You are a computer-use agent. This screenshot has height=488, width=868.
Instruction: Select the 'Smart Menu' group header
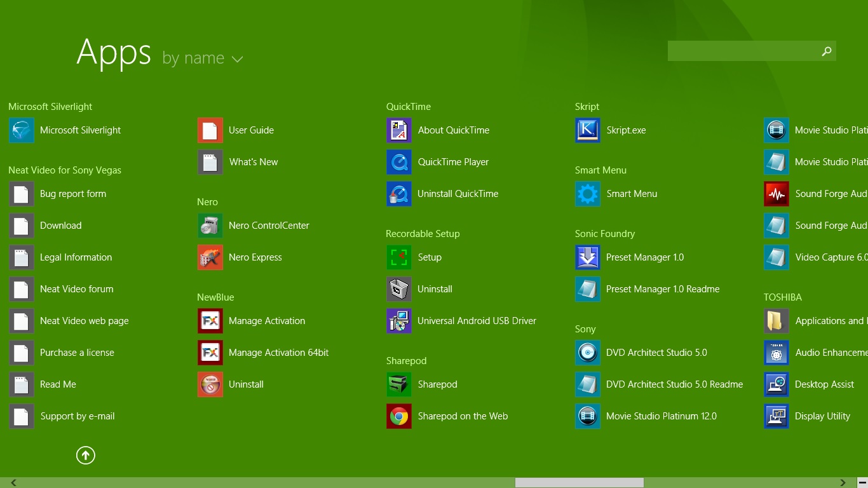point(601,170)
